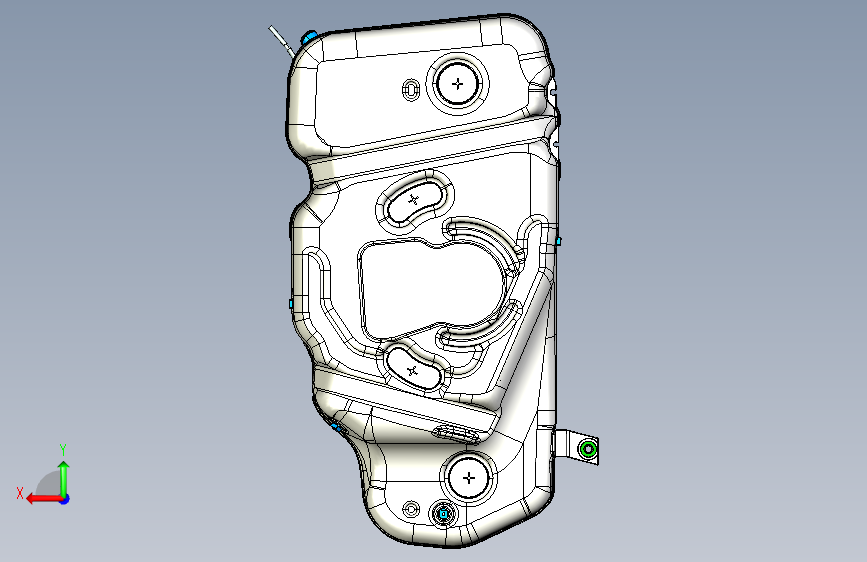The height and width of the screenshot is (562, 867).
Task: Select the small cyan clip on the right edge
Action: point(558,241)
